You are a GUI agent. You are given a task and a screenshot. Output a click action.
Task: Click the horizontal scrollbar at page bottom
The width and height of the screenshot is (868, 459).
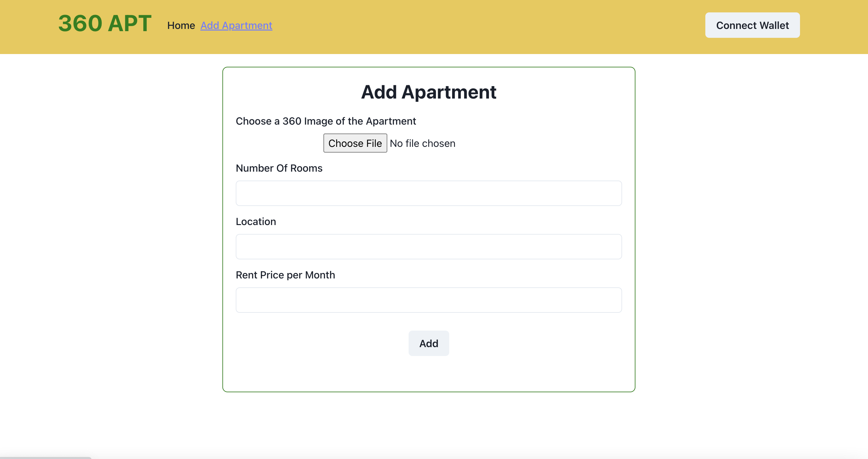click(45, 457)
